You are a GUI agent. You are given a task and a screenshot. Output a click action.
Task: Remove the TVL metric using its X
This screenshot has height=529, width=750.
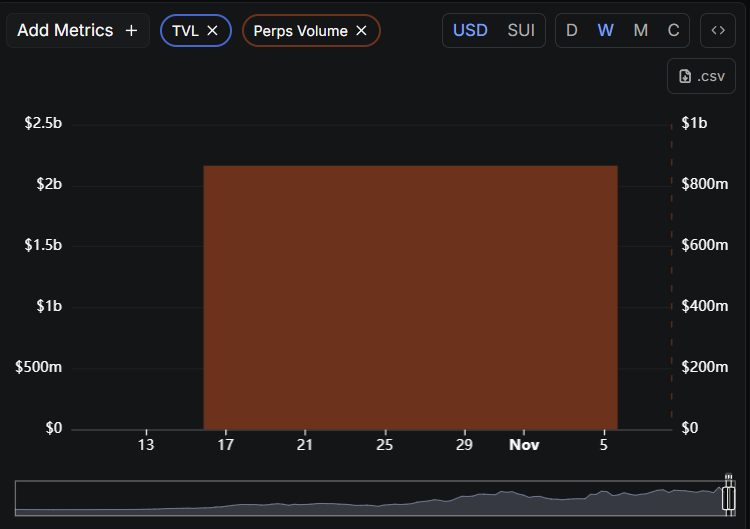(x=212, y=31)
